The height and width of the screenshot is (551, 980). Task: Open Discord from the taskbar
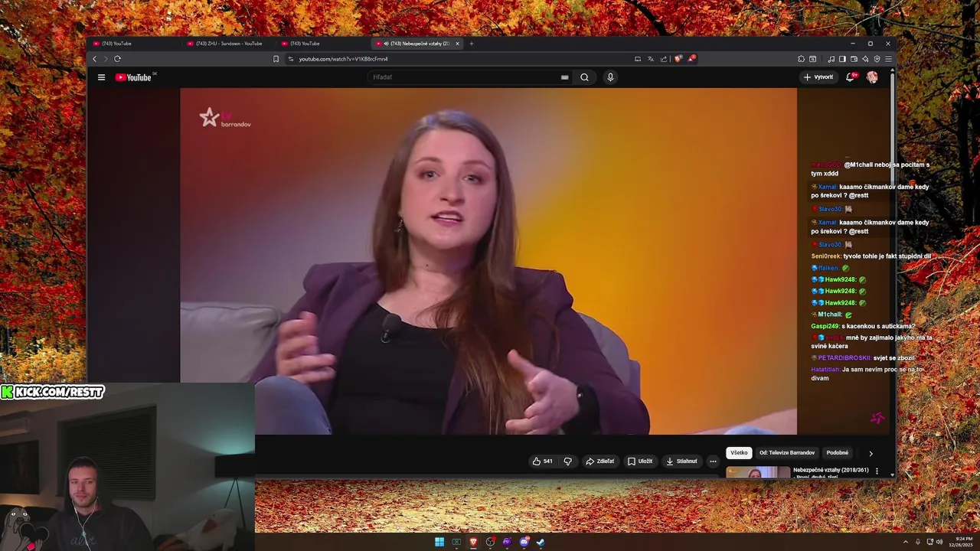pyautogui.click(x=524, y=542)
